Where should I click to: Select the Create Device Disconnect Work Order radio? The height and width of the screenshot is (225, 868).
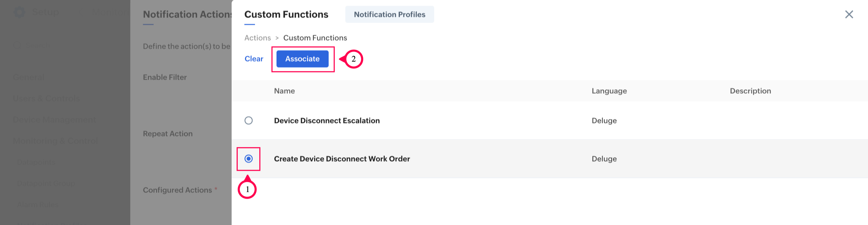(248, 159)
